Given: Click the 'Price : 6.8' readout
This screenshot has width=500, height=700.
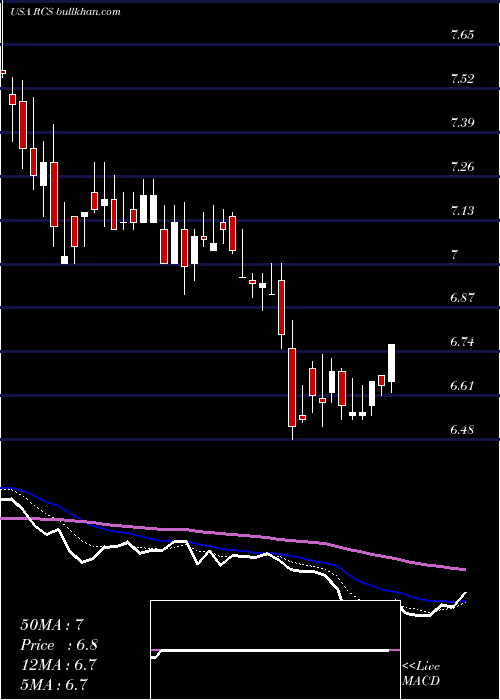Looking at the screenshot, I should click(x=58, y=645).
